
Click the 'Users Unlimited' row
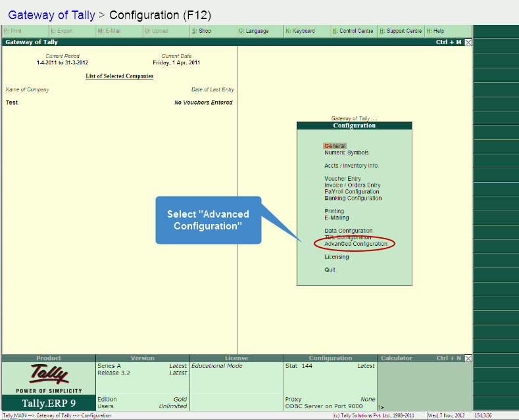pyautogui.click(x=142, y=406)
